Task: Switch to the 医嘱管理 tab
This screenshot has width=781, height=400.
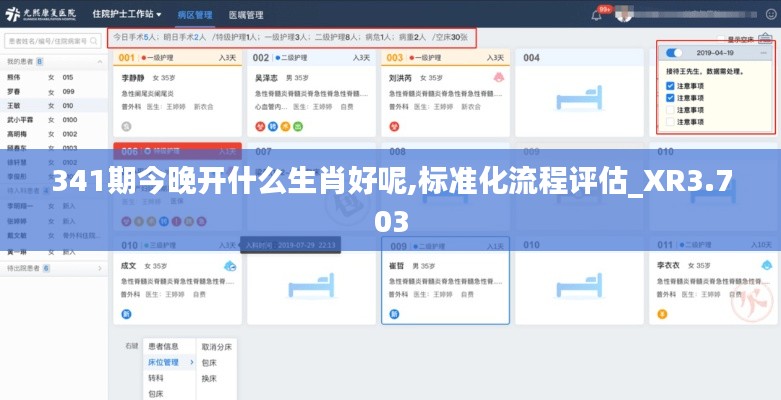Action: click(246, 16)
